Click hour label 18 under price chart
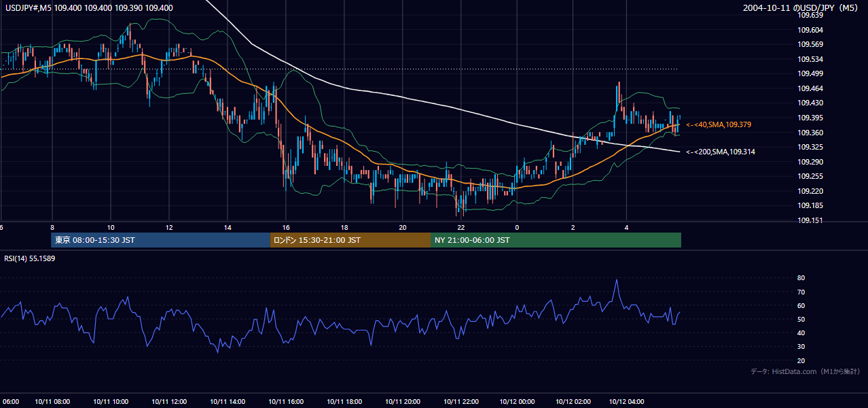 pyautogui.click(x=344, y=227)
